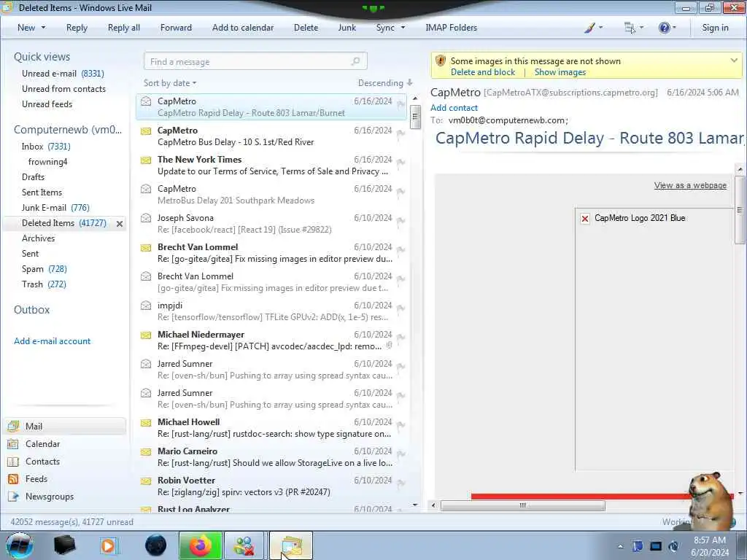
Task: Click Add contact link
Action: (x=454, y=108)
